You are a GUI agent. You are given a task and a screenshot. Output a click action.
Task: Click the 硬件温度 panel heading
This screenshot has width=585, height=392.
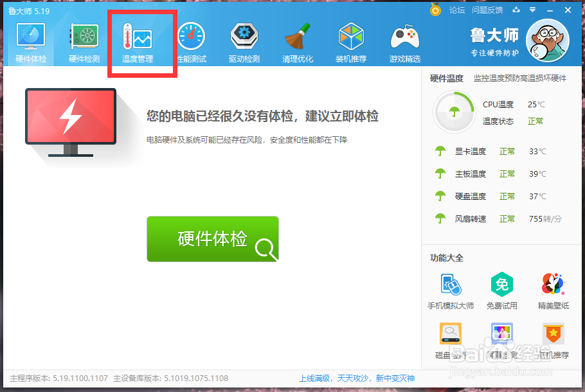pyautogui.click(x=447, y=78)
